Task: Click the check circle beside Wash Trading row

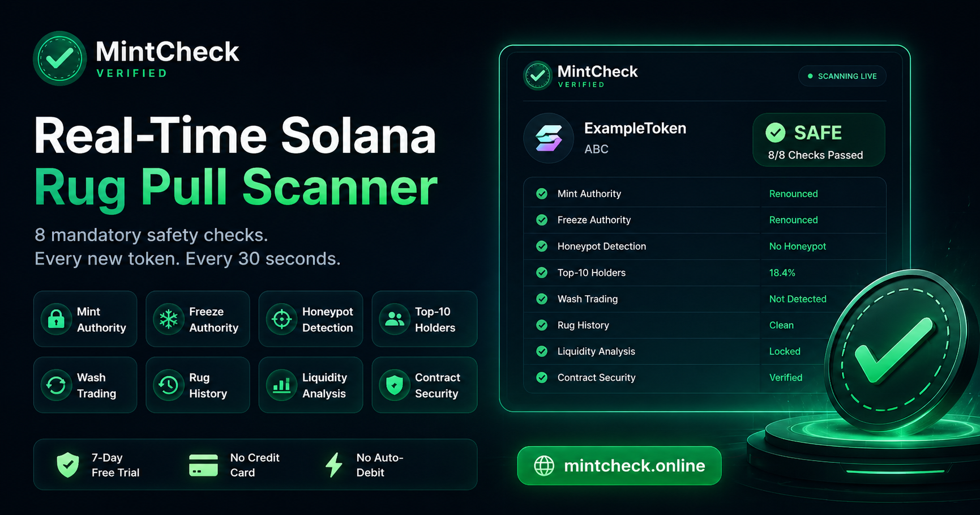Action: [x=542, y=299]
